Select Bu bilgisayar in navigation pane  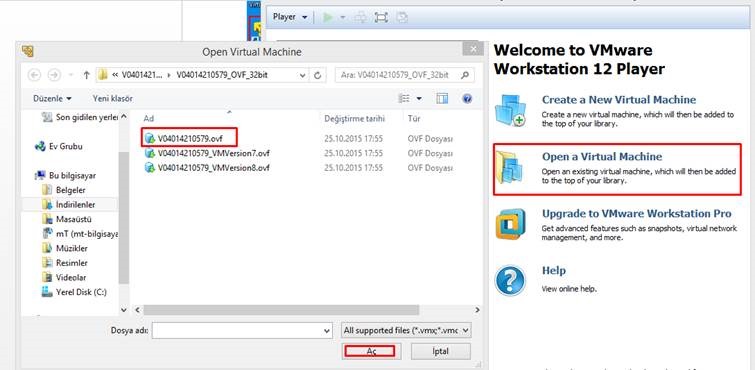click(x=65, y=175)
